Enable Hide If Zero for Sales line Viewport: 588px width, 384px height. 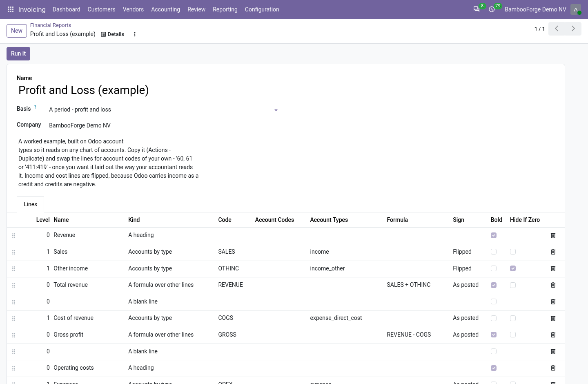tap(513, 252)
